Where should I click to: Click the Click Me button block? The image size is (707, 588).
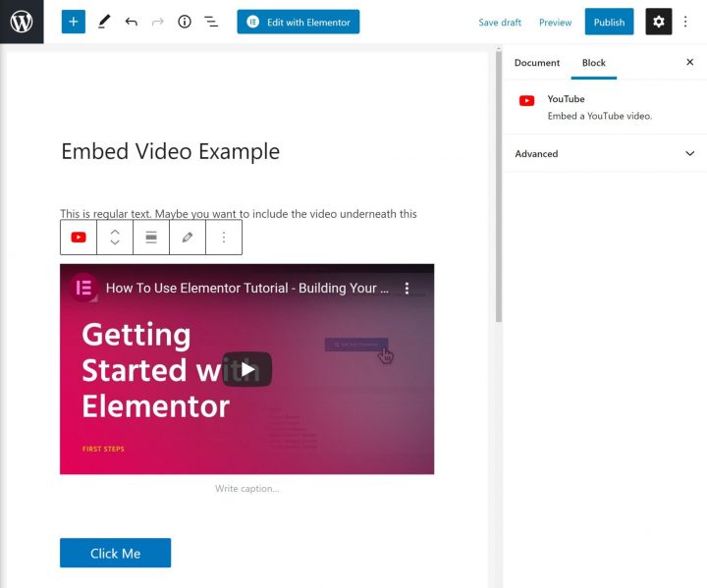click(116, 553)
